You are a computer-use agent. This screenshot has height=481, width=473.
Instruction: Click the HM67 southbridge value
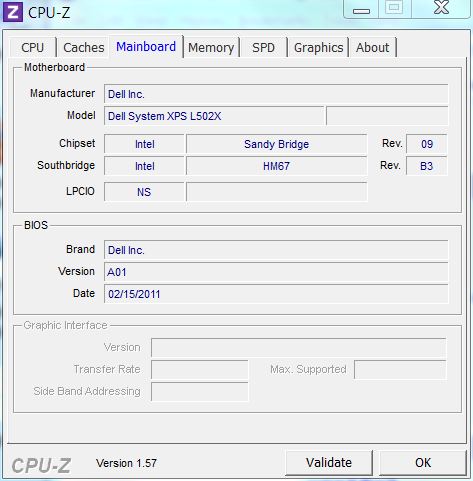(x=276, y=166)
